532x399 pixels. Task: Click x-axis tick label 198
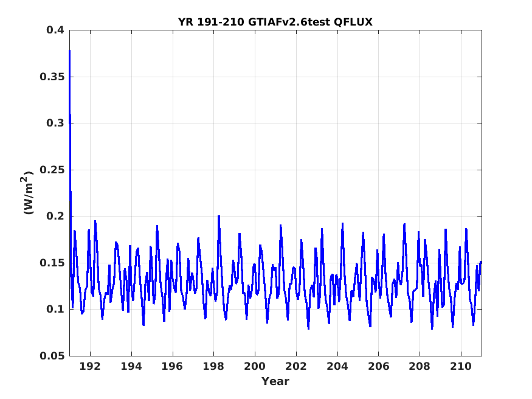point(213,366)
